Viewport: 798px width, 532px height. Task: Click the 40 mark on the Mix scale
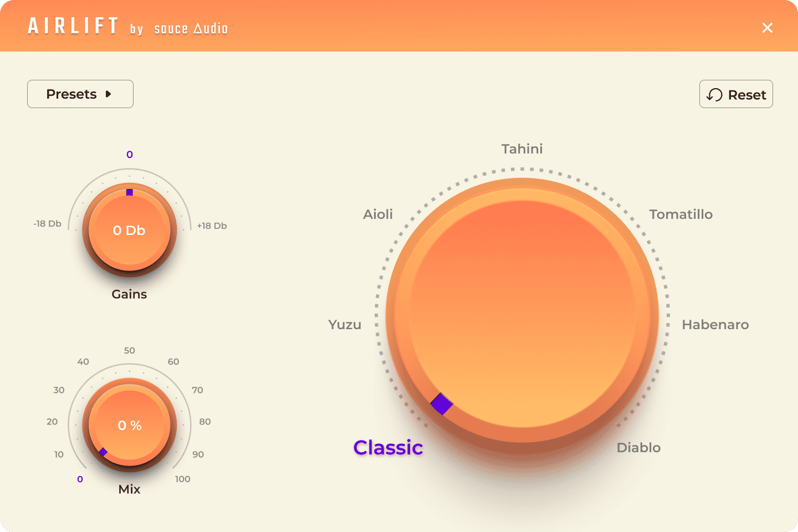pos(83,362)
